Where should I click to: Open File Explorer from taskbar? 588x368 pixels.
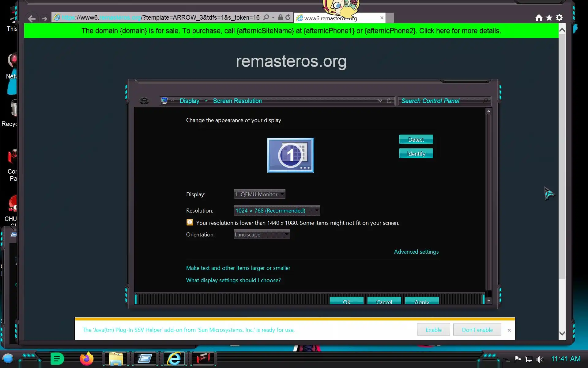click(116, 358)
